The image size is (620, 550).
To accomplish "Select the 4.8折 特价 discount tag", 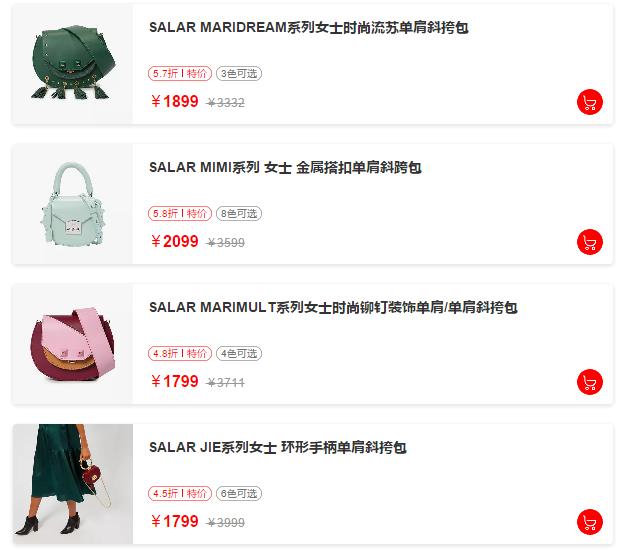I will (x=180, y=353).
